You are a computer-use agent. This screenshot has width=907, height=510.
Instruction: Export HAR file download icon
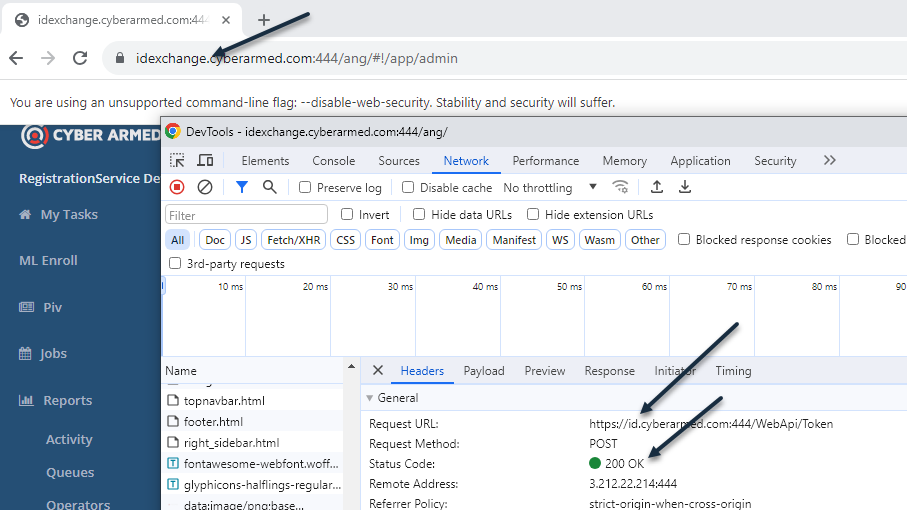click(x=685, y=187)
